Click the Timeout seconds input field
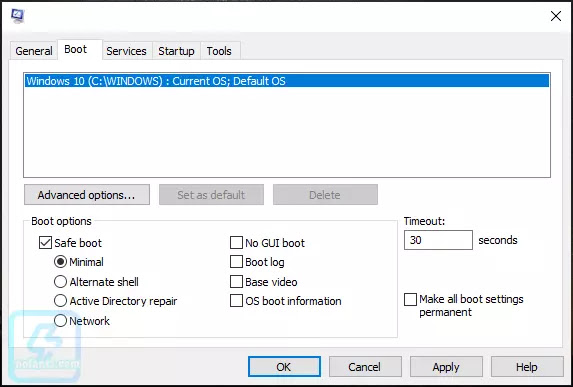 click(x=438, y=240)
